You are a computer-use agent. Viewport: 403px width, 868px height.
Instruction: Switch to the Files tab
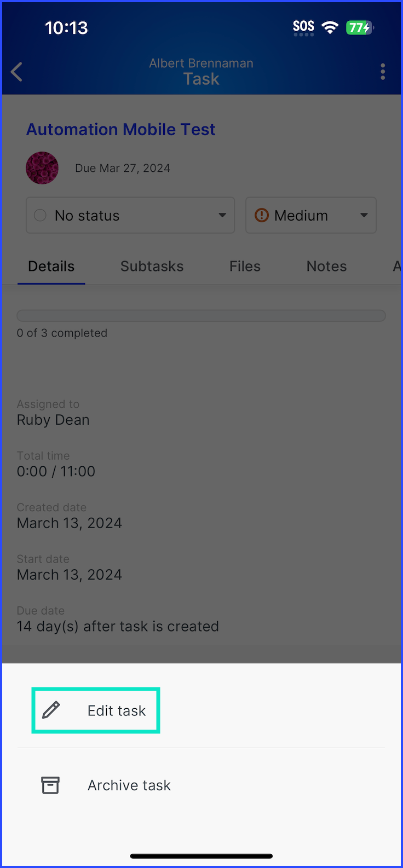tap(245, 266)
